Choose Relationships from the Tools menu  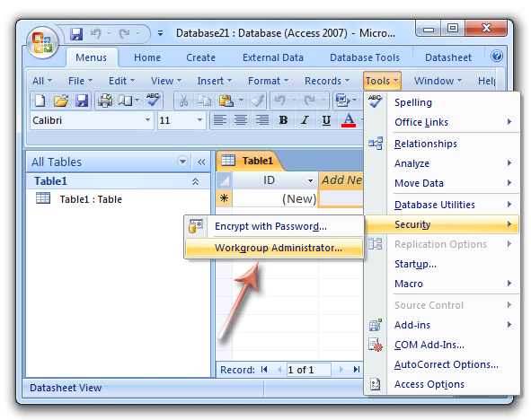point(442,144)
